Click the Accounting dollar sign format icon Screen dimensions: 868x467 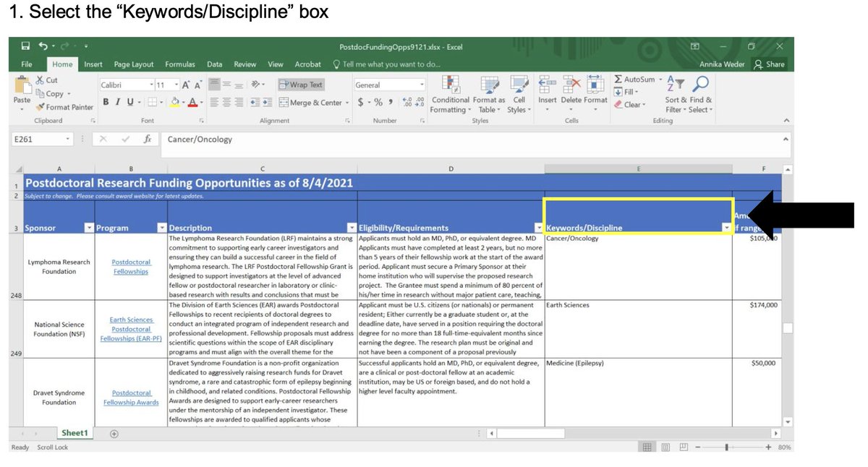pyautogui.click(x=360, y=102)
